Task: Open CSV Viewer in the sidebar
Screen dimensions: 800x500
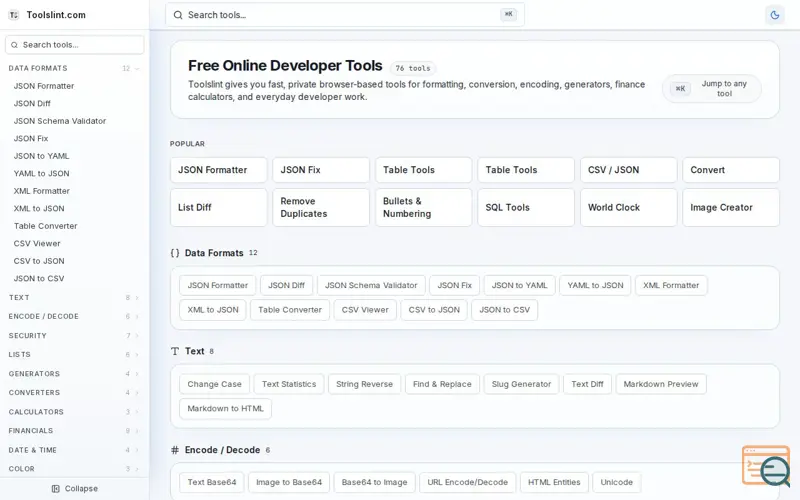Action: pos(37,243)
